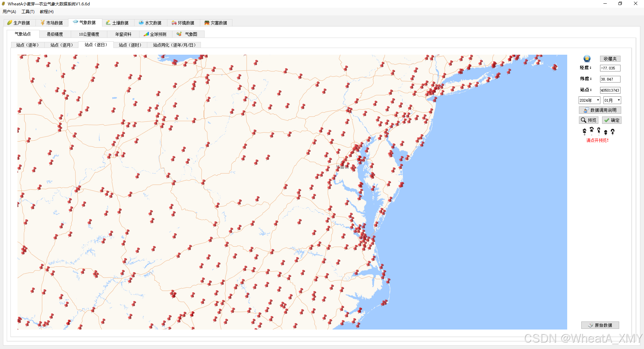The width and height of the screenshot is (644, 349).
Task: Select the 气象图 sub-tab
Action: 188,34
